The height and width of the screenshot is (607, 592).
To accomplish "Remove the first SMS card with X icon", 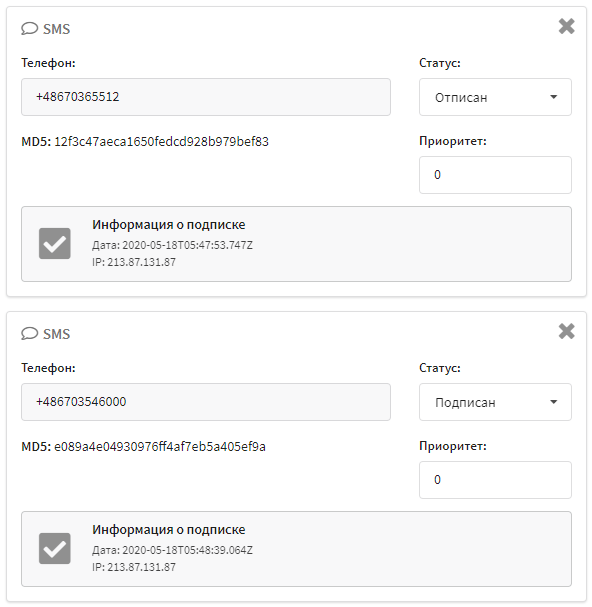I will (x=566, y=26).
